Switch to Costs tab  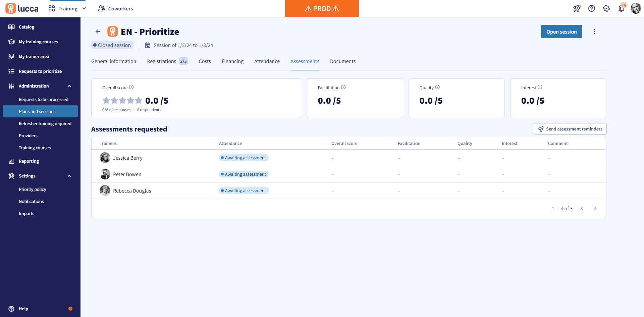click(x=205, y=61)
